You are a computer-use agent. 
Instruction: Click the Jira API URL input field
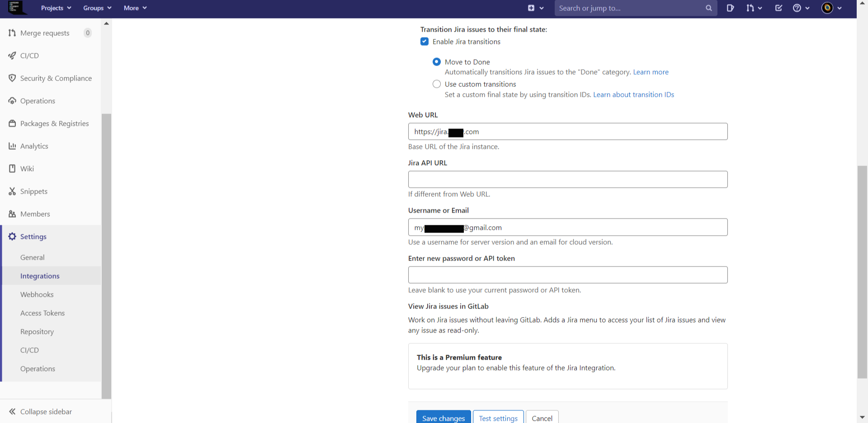(x=568, y=179)
